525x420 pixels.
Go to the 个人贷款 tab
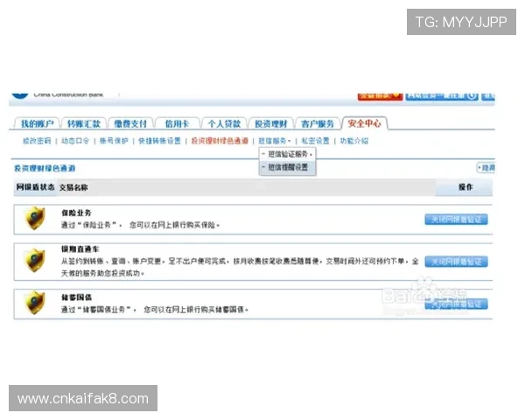[224, 123]
